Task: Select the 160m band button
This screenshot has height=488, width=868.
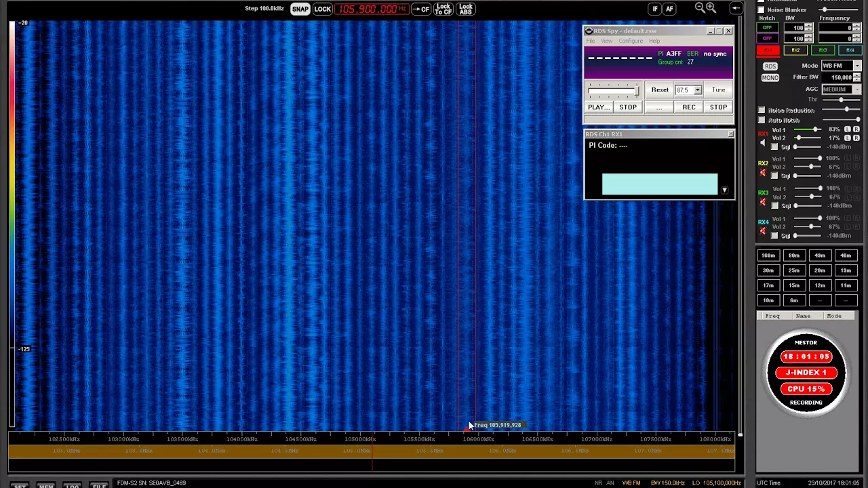Action: tap(768, 256)
